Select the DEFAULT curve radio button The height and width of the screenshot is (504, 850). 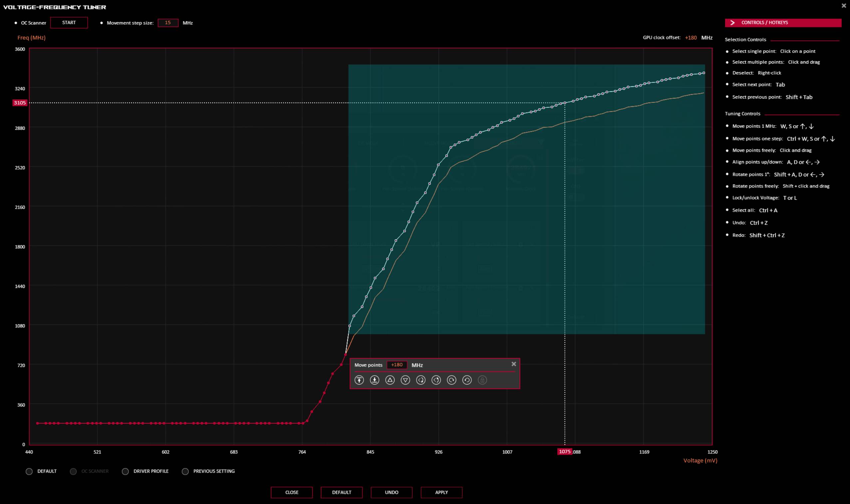[x=29, y=471]
